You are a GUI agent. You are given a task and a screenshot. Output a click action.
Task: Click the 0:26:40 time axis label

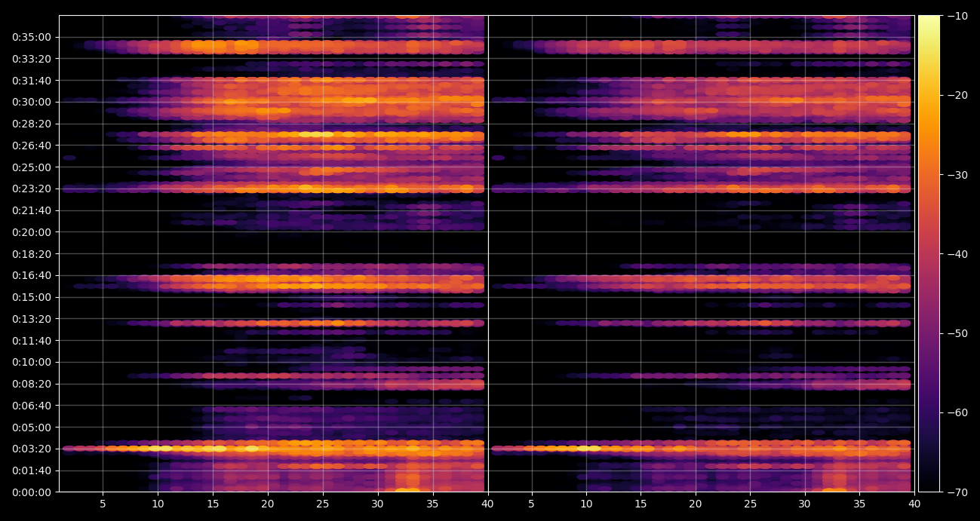pyautogui.click(x=31, y=146)
